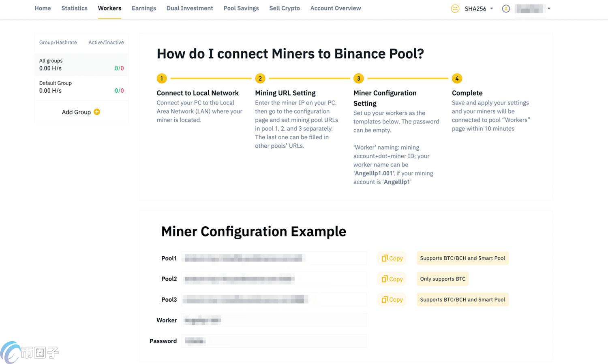Click the 'Miner Configuration Setting' step heading

[x=385, y=98]
